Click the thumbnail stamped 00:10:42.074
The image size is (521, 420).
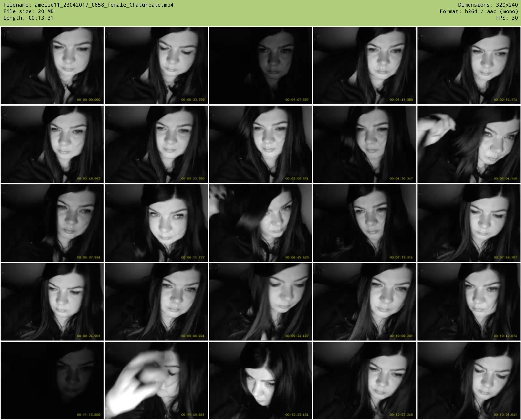tap(469, 302)
